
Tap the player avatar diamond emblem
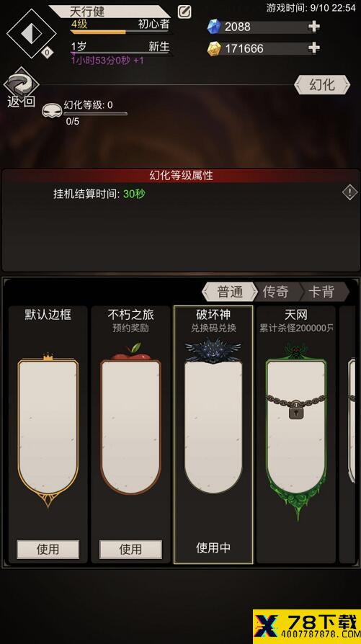[32, 34]
